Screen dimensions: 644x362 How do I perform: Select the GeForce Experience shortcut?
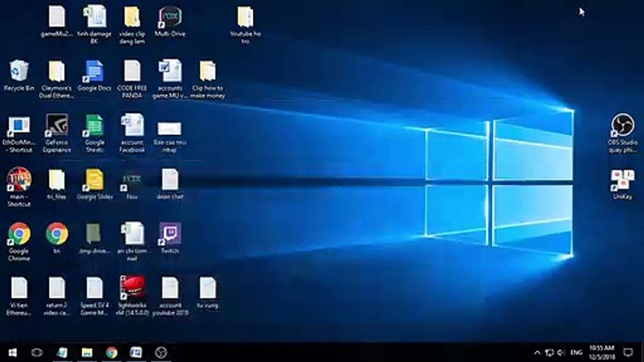(x=57, y=126)
